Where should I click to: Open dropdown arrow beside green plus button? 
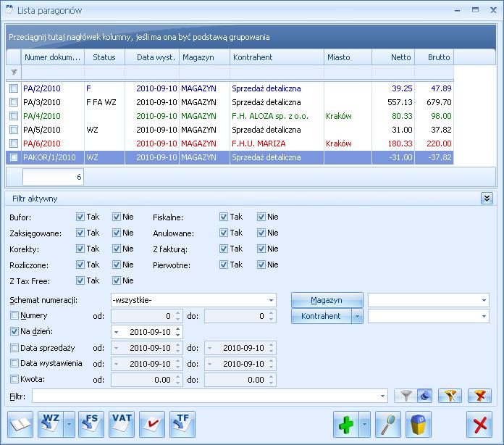[x=364, y=424]
